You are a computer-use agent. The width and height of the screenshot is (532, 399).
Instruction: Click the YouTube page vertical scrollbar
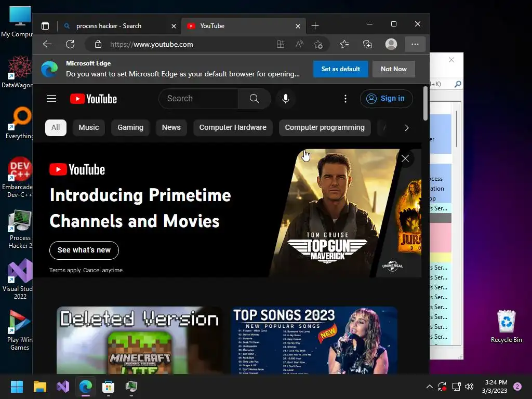coord(425,103)
